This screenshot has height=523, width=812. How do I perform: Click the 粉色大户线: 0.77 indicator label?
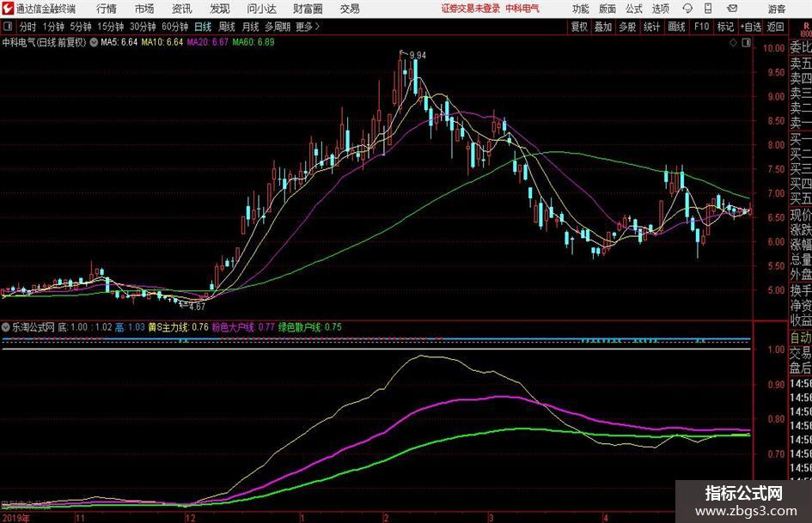pos(243,326)
